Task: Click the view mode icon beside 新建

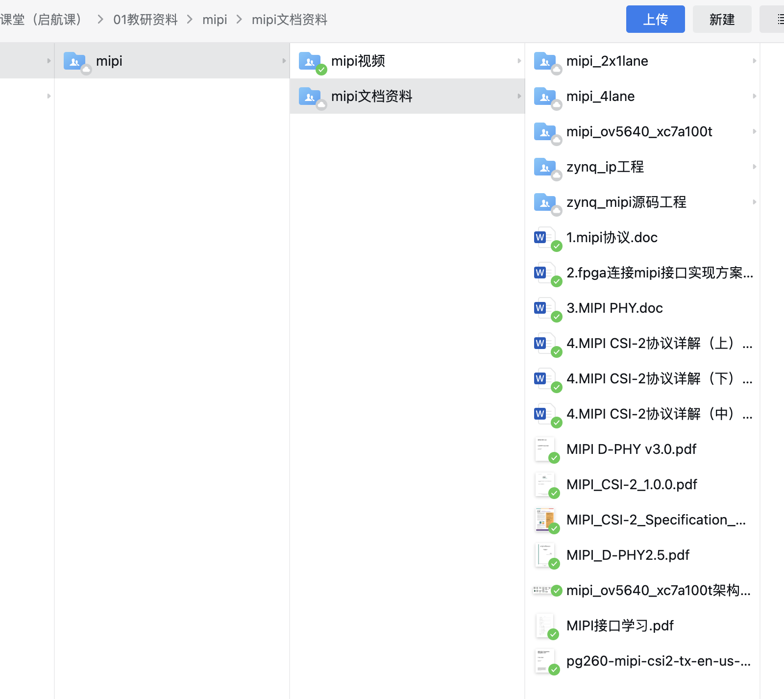Action: (779, 20)
